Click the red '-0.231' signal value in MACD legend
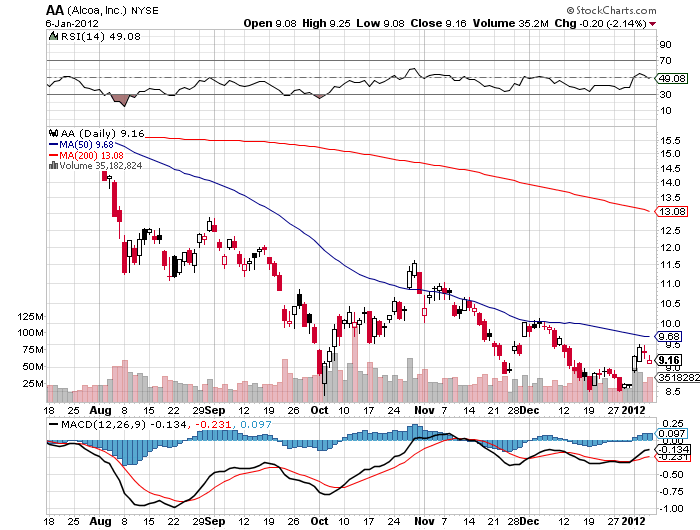Viewport: 700px width, 530px height. pos(213,424)
